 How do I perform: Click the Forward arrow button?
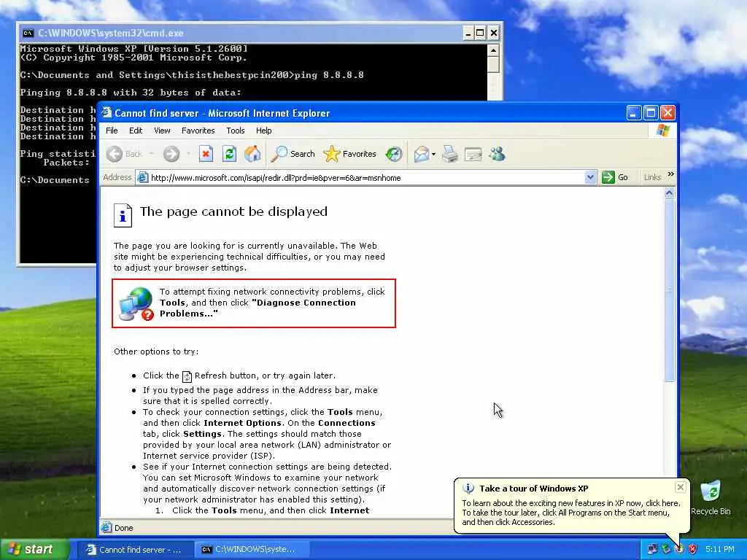(x=171, y=154)
